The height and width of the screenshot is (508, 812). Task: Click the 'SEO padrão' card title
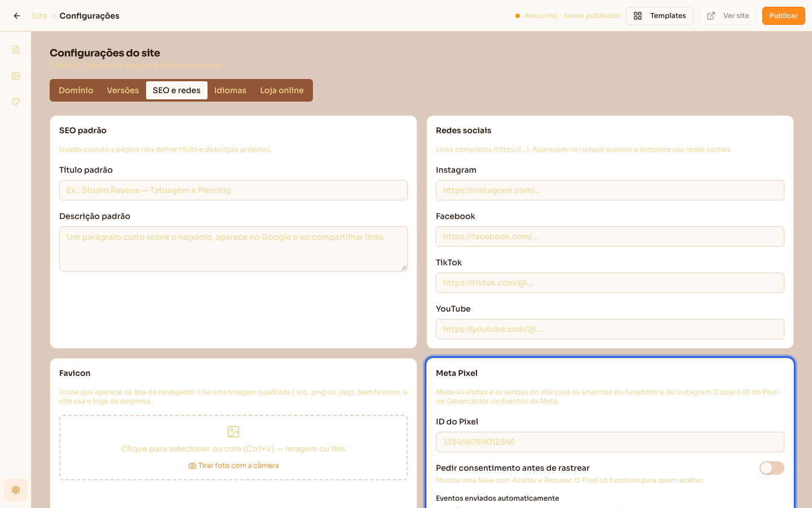point(83,130)
